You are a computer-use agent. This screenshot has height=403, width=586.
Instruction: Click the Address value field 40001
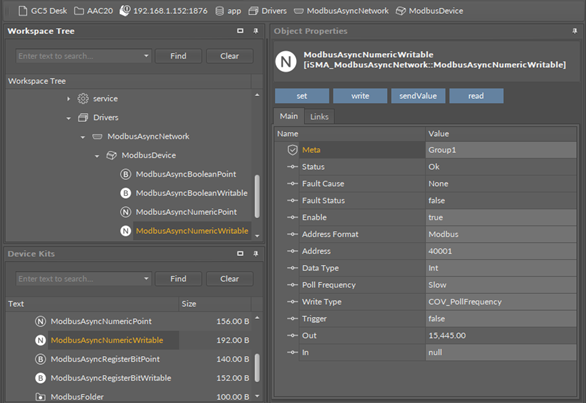pyautogui.click(x=501, y=251)
